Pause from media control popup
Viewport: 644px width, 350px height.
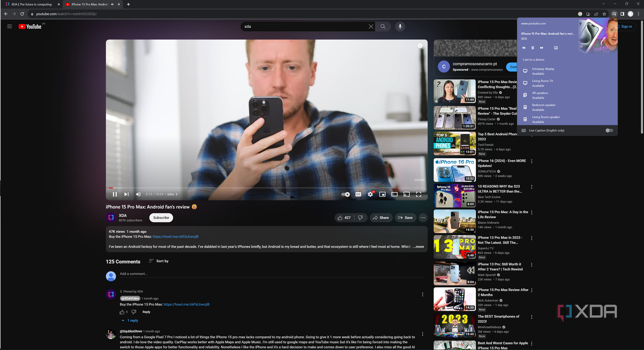coord(533,48)
